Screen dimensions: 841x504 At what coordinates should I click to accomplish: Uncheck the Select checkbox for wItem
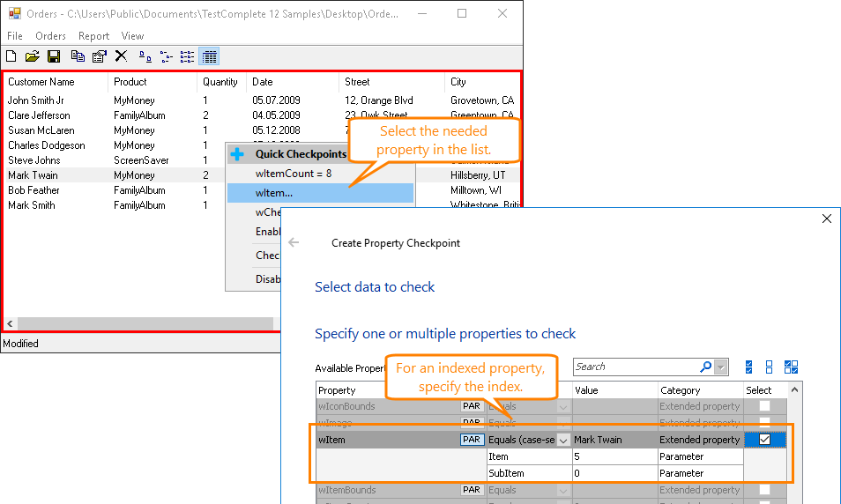(x=764, y=440)
